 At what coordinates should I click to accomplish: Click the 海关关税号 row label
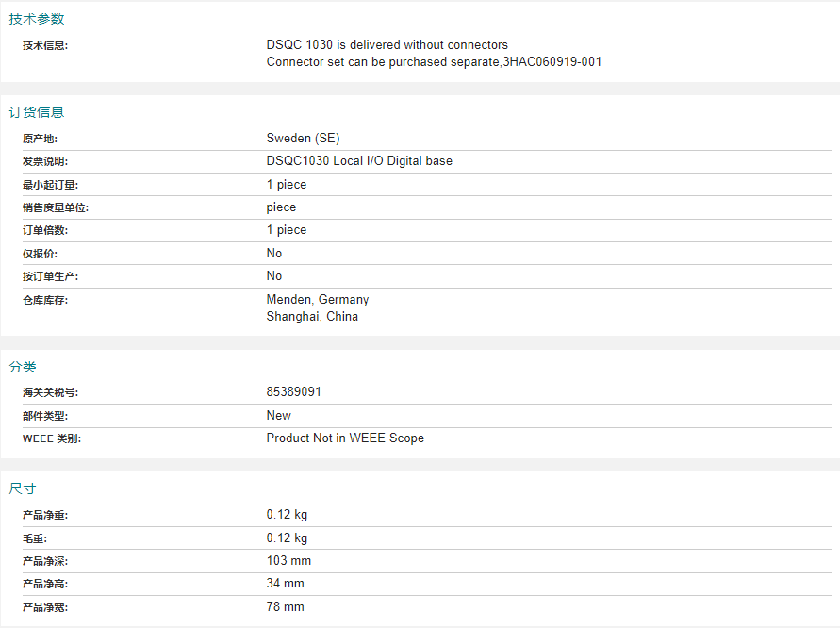51,392
